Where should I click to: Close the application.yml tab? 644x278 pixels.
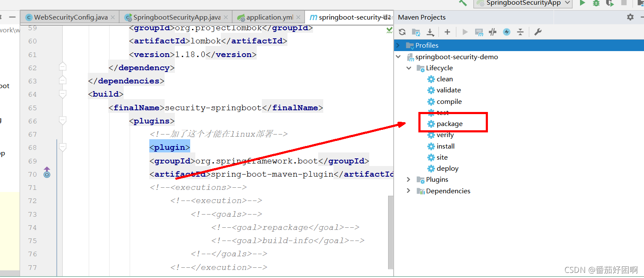click(x=299, y=17)
